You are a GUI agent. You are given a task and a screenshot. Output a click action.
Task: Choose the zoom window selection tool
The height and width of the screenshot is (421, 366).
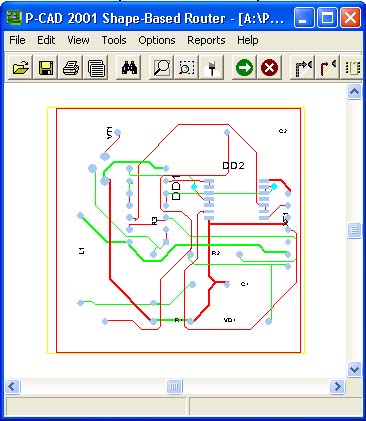tap(186, 68)
